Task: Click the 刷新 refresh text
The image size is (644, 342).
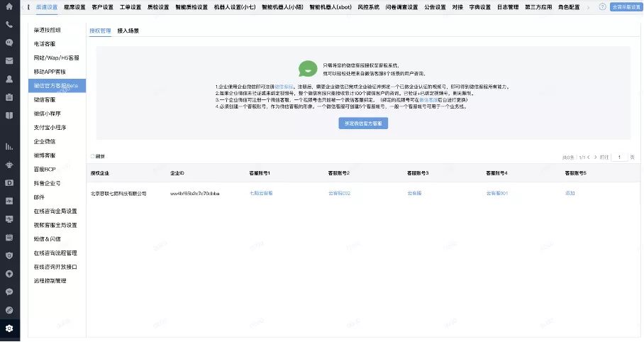Action: coord(100,156)
